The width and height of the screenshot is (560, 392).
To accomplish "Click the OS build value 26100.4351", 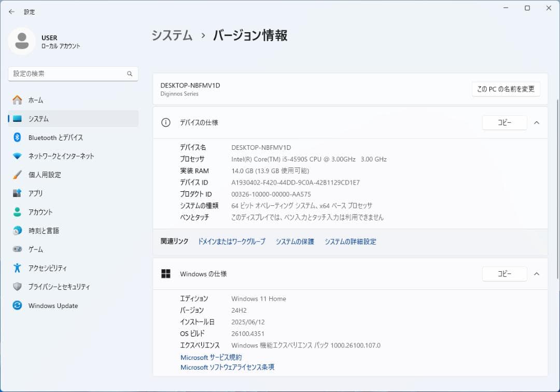I will click(x=248, y=334).
